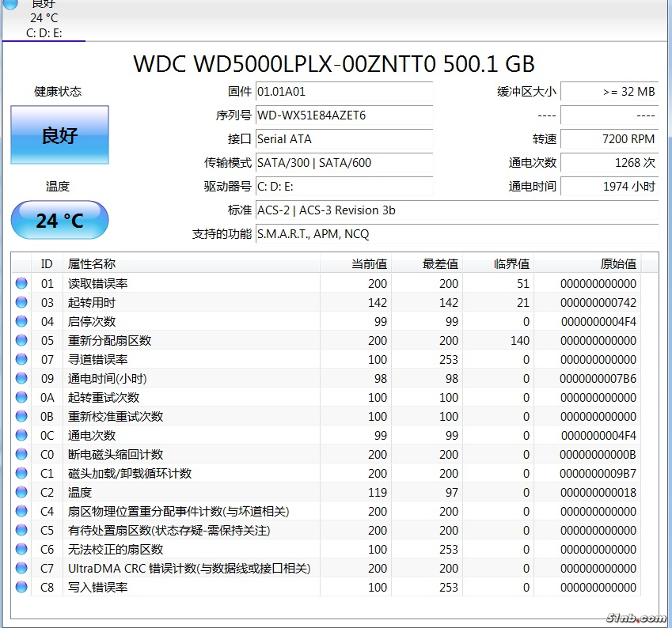The height and width of the screenshot is (628, 672).
Task: Click status icon for attribute C4 row
Action: point(21,511)
